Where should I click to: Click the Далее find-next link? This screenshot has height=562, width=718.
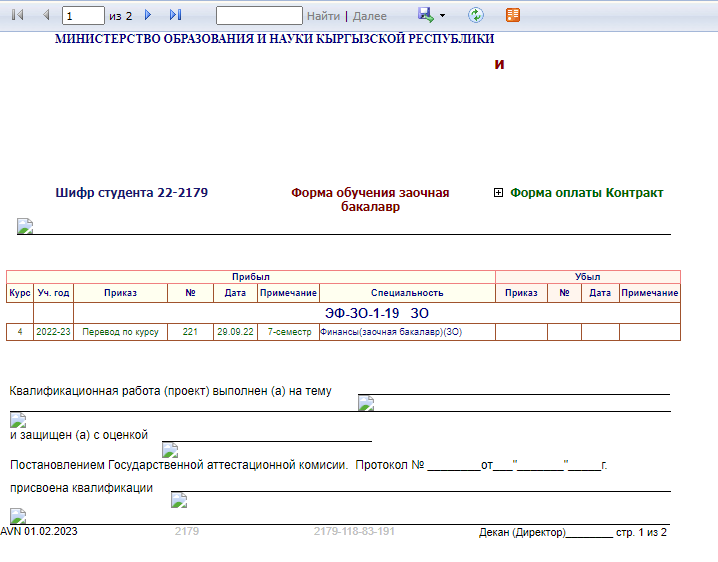370,16
